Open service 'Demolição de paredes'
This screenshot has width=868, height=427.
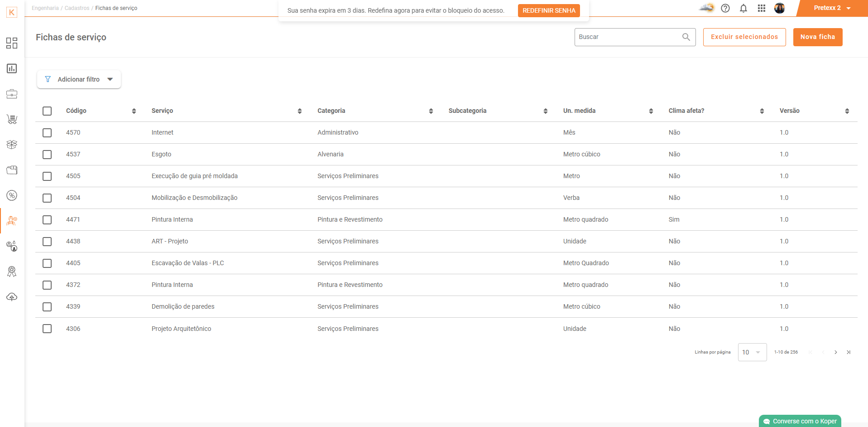[x=183, y=306]
